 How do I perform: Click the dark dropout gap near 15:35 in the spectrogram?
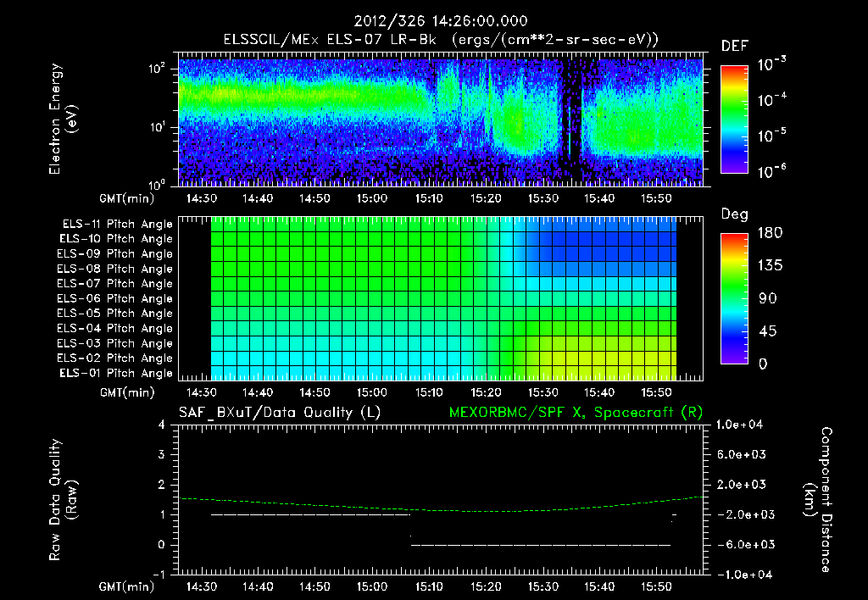(572, 122)
